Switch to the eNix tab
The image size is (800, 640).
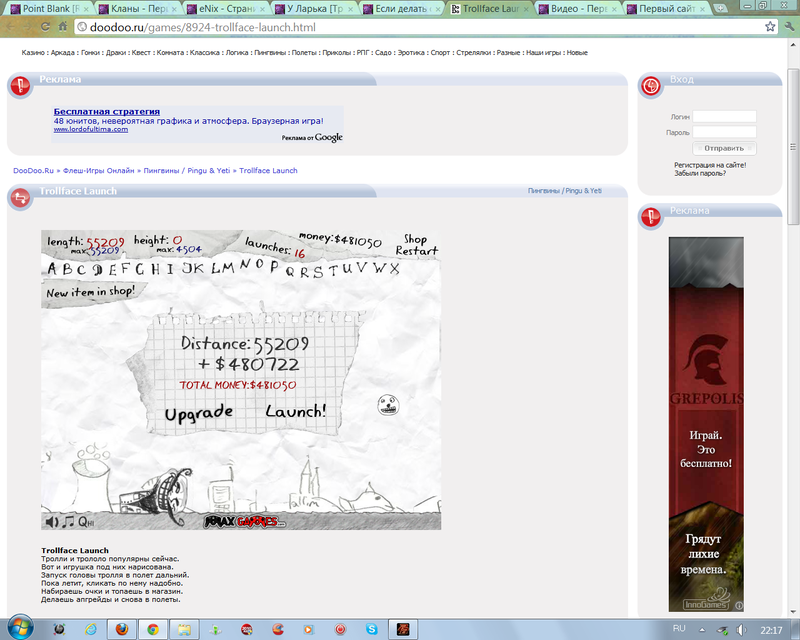(226, 9)
